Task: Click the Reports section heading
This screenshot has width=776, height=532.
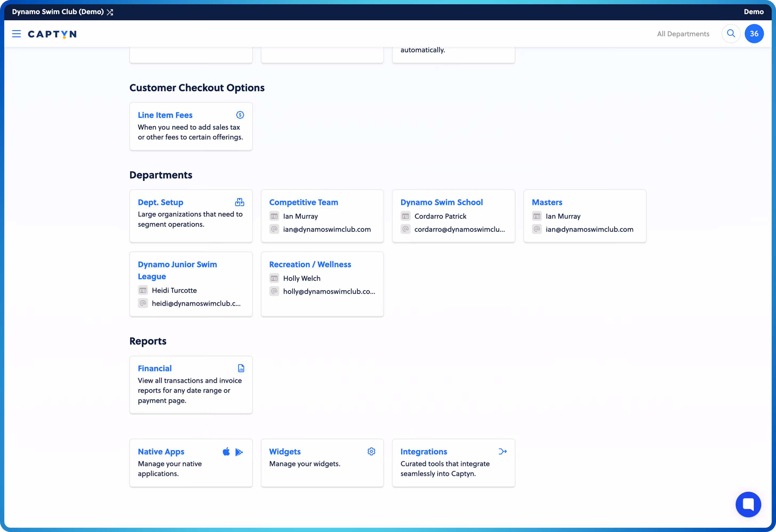Action: (x=148, y=341)
